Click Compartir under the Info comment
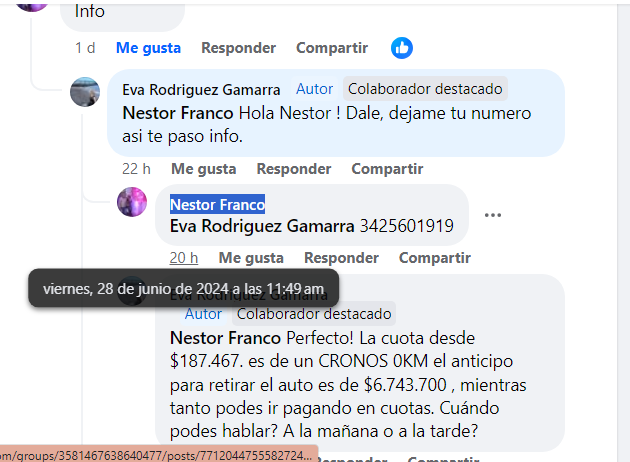Viewport: 630px width, 462px height. pyautogui.click(x=332, y=48)
